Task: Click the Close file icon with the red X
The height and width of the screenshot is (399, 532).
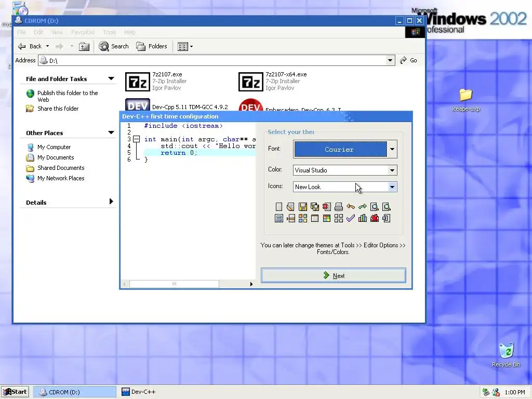Action: (x=327, y=207)
